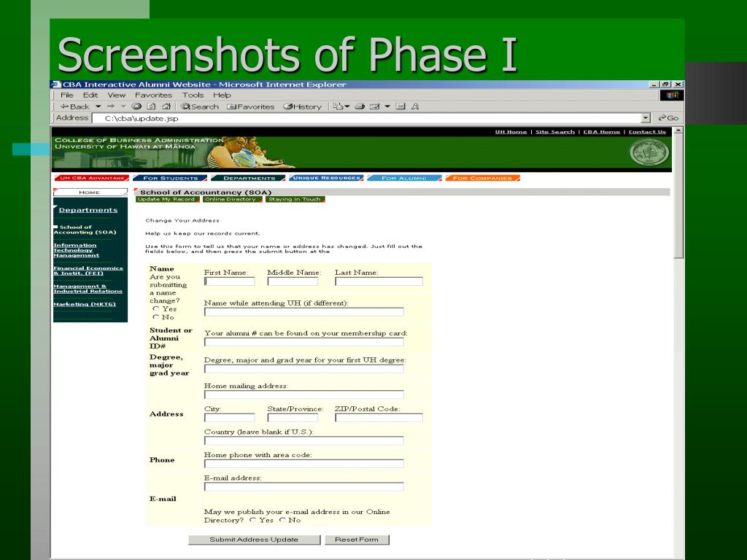Open the File menu
This screenshot has width=747, height=560.
[x=66, y=96]
